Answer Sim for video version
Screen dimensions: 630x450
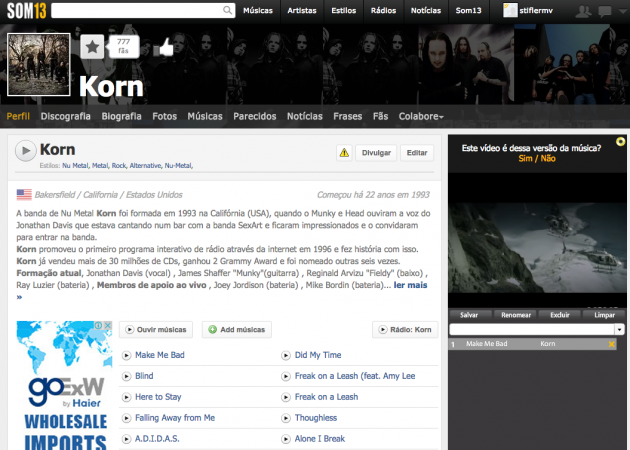click(525, 158)
